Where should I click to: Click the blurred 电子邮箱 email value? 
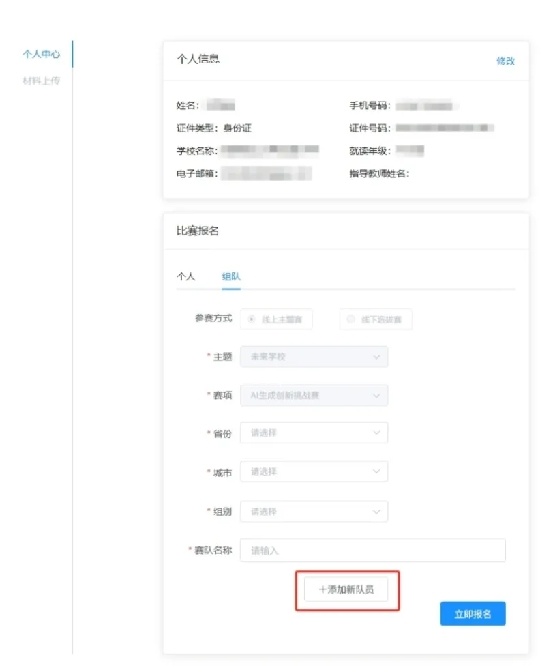pos(267,174)
